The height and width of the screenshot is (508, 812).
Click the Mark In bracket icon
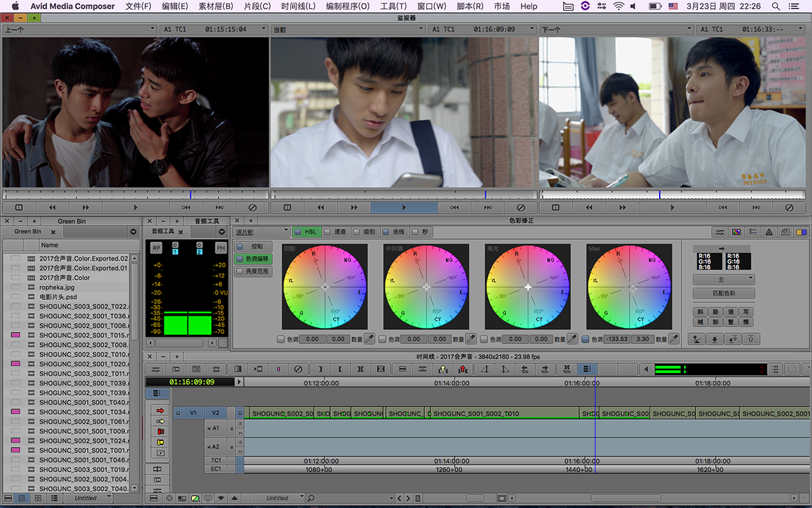click(x=340, y=369)
